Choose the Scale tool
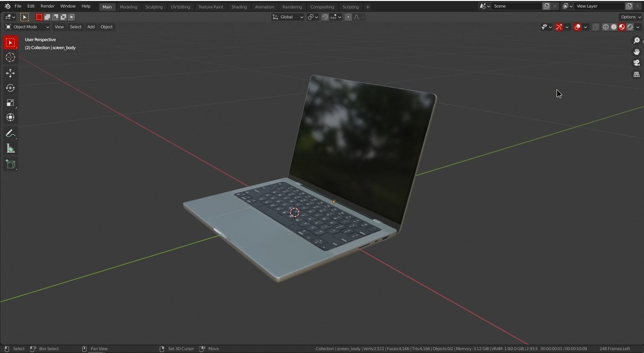The image size is (644, 353). pyautogui.click(x=10, y=103)
